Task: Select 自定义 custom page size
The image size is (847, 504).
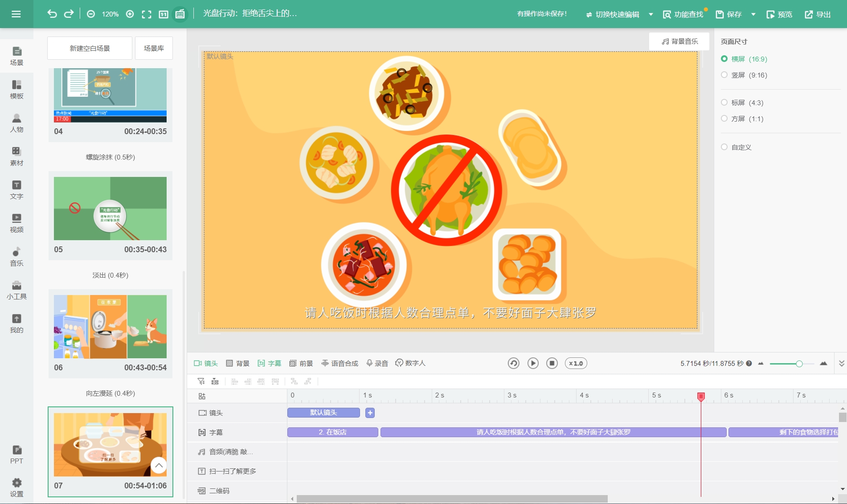Action: point(737,147)
